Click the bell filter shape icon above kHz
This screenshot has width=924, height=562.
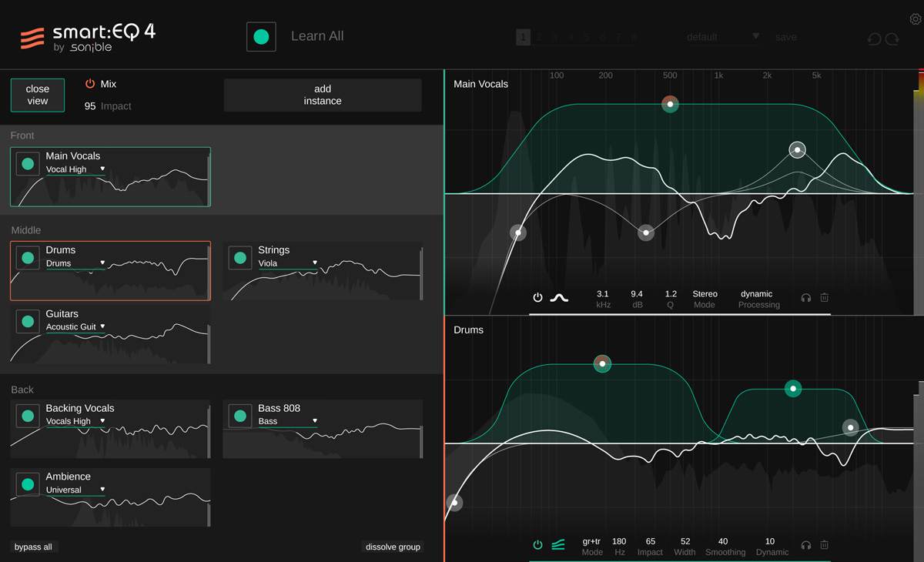560,297
